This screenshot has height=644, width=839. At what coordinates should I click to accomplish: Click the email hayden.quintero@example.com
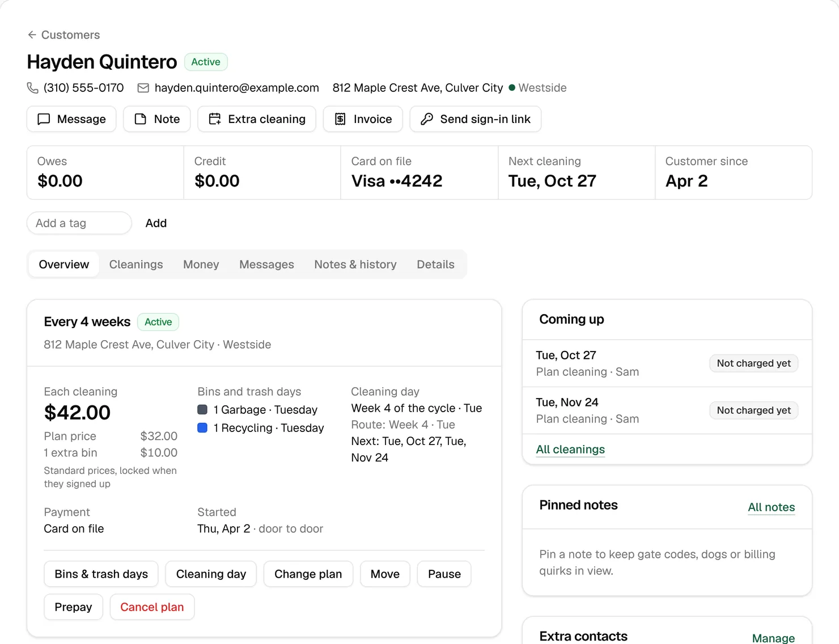[237, 88]
